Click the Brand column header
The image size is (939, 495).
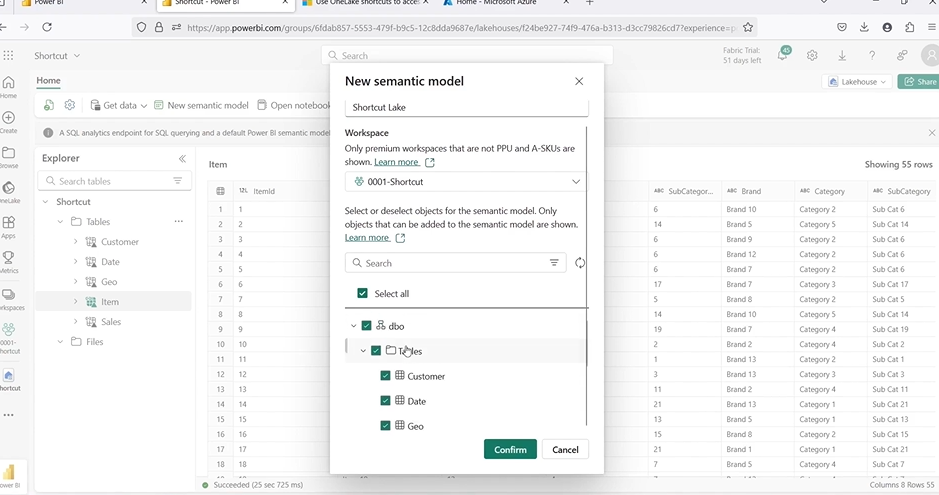point(757,191)
